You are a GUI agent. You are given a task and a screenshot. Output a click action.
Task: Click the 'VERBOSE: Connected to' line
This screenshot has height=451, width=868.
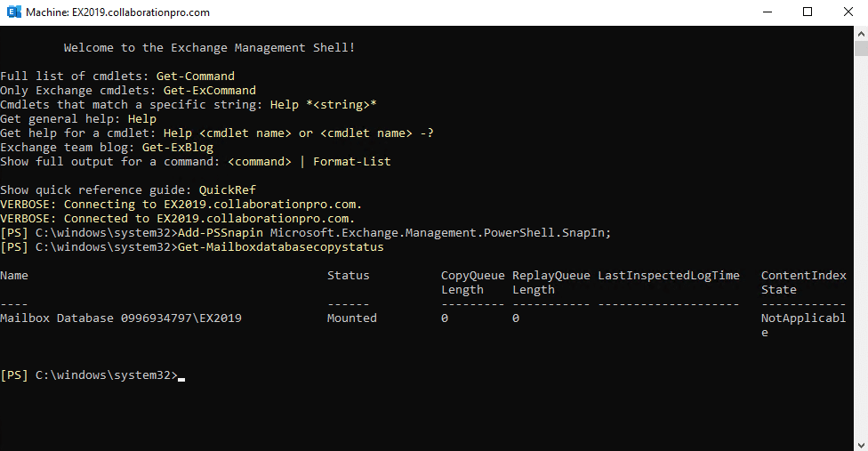pyautogui.click(x=178, y=219)
